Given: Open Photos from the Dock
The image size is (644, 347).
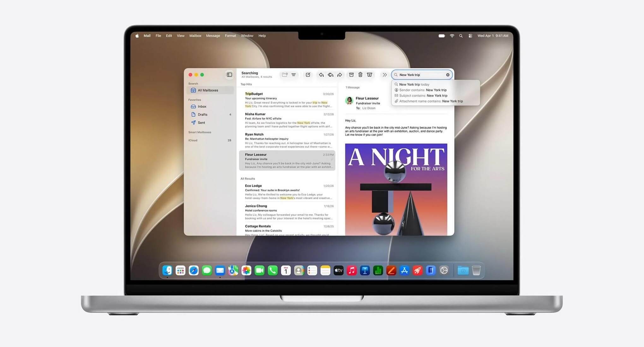Looking at the screenshot, I should (246, 270).
